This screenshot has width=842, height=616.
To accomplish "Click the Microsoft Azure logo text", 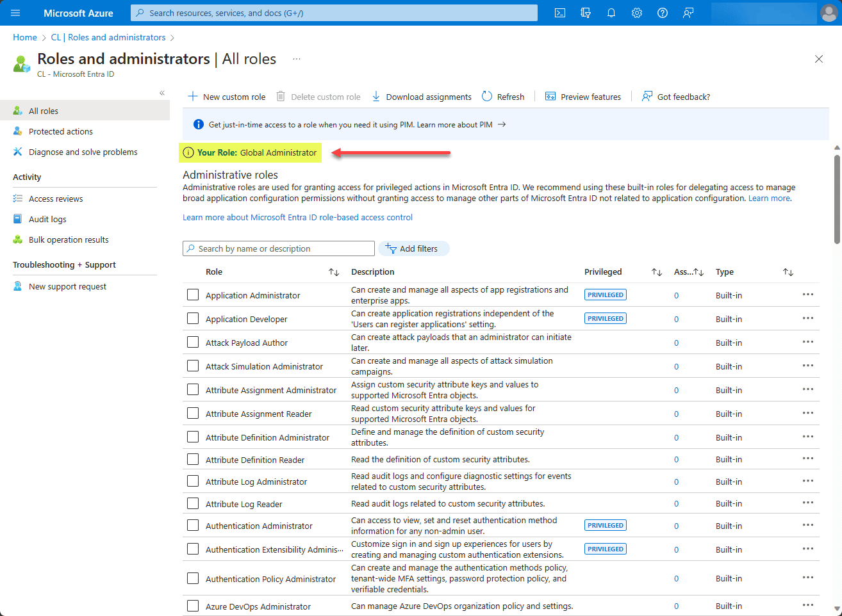I will (x=78, y=13).
